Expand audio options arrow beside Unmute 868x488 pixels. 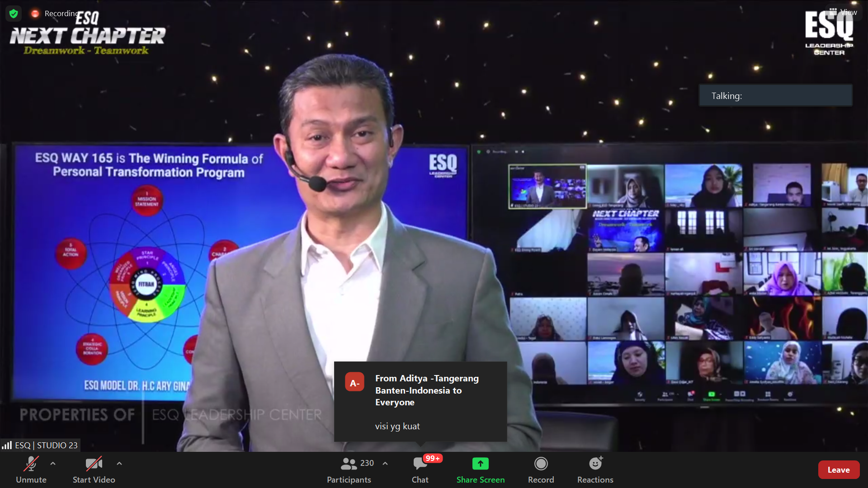(x=53, y=463)
